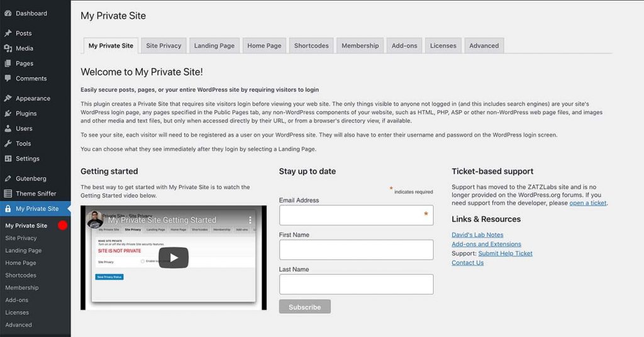Switch to the Licenses tab
This screenshot has height=337, width=644.
click(443, 45)
